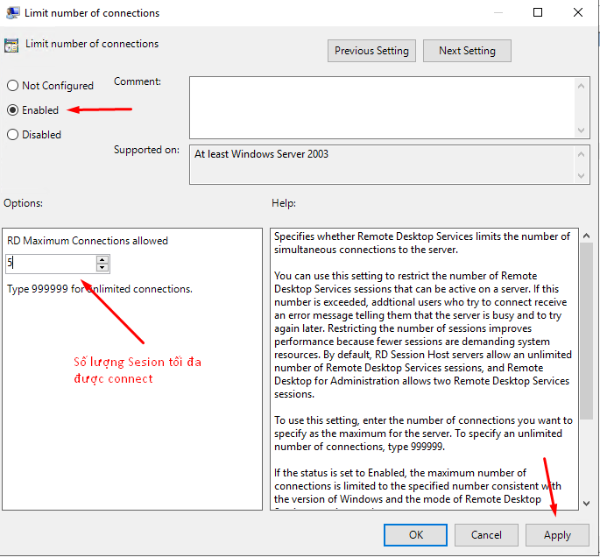Click Help panel scroll down arrow

pyautogui.click(x=586, y=503)
